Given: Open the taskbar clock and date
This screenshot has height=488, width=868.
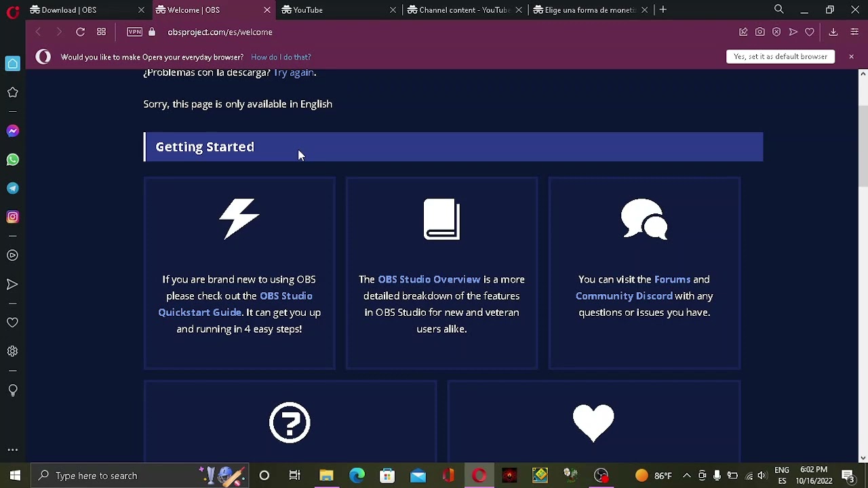Looking at the screenshot, I should pyautogui.click(x=814, y=475).
